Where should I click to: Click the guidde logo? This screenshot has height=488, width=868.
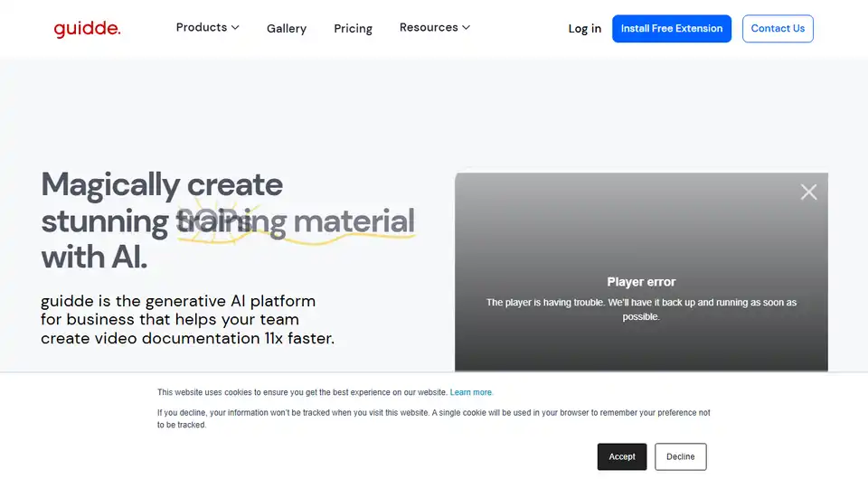(87, 29)
